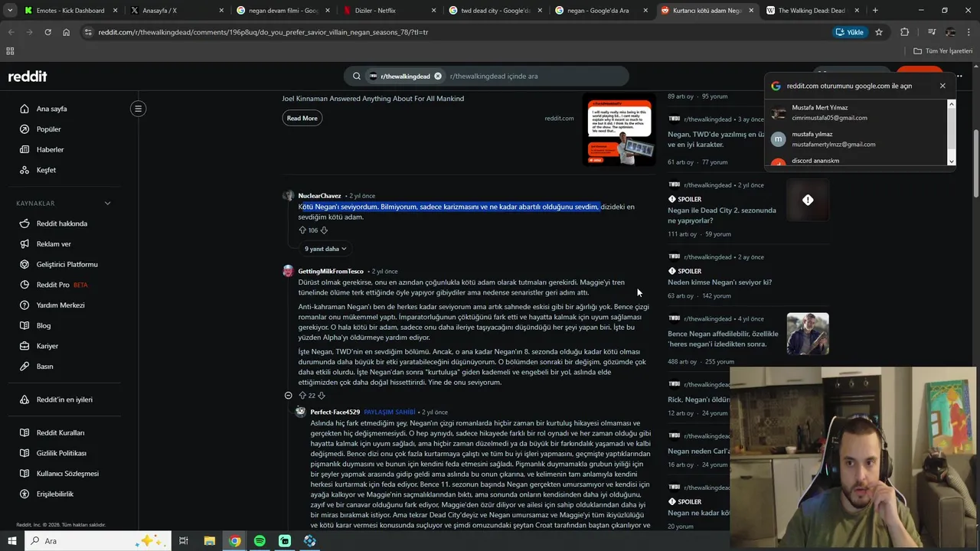The image size is (980, 551).
Task: Reload the page
Action: point(47,32)
